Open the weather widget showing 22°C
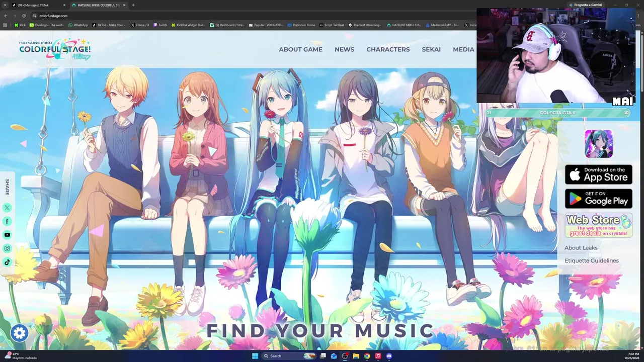This screenshot has width=644, height=362. 20,356
